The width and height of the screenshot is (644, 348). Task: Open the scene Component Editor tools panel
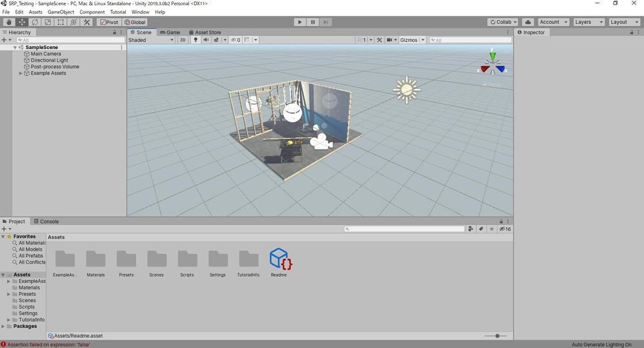click(379, 40)
